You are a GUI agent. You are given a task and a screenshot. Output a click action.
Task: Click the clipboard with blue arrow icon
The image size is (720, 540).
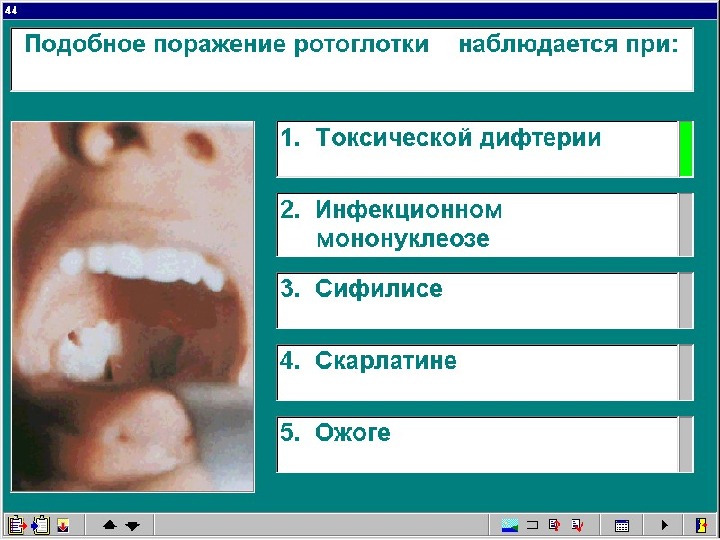pyautogui.click(x=40, y=525)
